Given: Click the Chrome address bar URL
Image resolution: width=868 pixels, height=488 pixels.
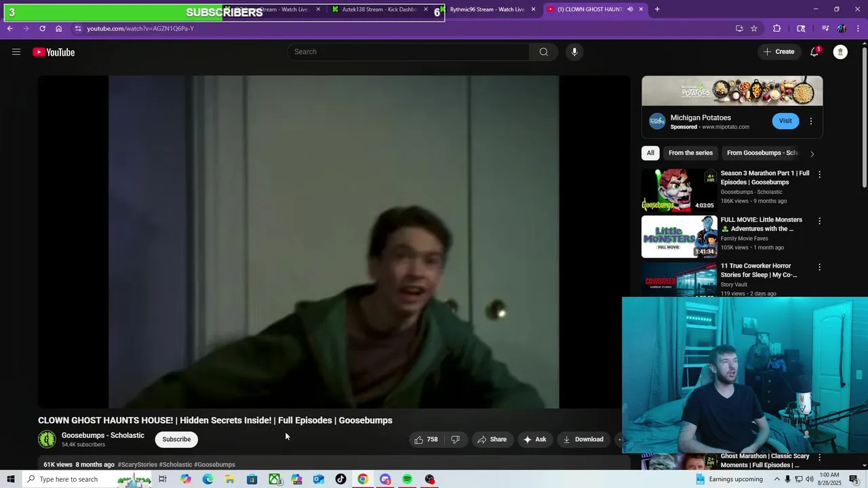Looking at the screenshot, I should click(140, 28).
